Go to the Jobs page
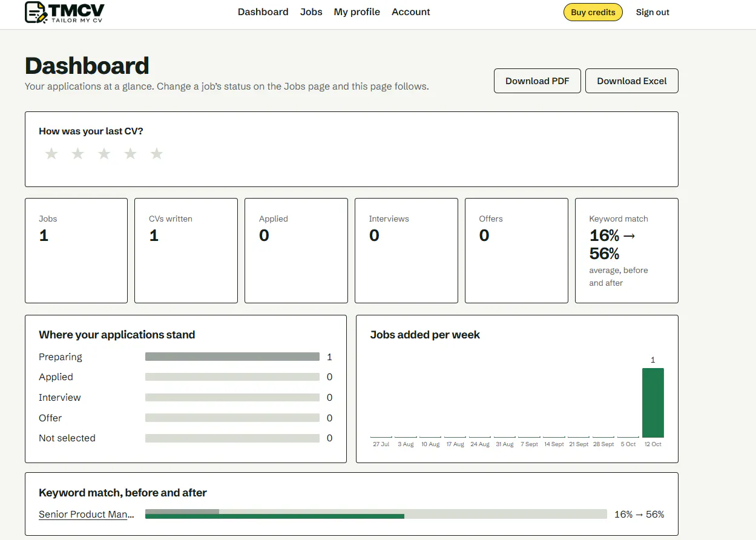The height and width of the screenshot is (540, 756). pos(311,12)
